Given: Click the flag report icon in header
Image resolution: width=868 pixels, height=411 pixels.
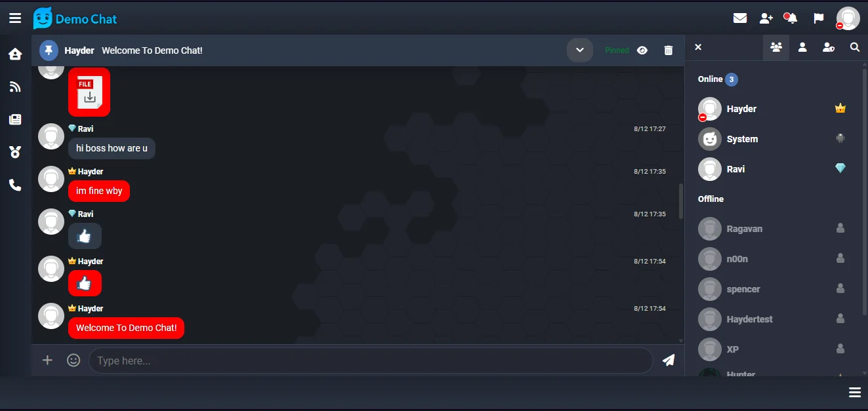Looking at the screenshot, I should (819, 18).
